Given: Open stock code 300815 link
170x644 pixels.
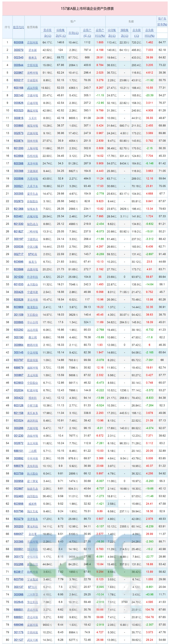Looking at the screenshot, I should tap(18, 118).
